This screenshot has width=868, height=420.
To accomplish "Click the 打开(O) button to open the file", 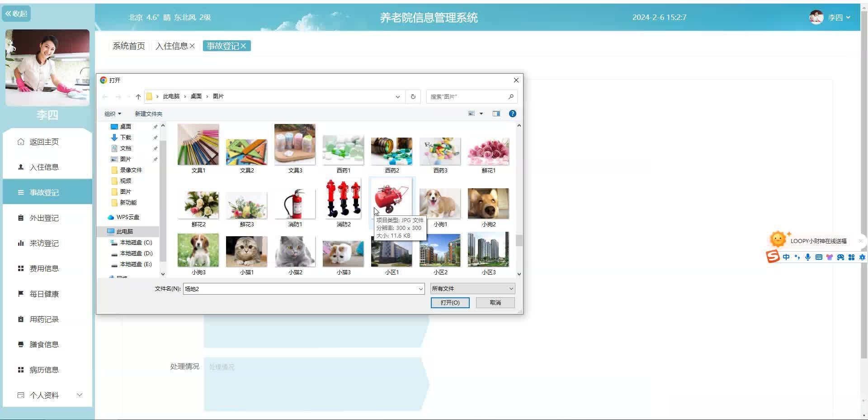I will pos(450,302).
